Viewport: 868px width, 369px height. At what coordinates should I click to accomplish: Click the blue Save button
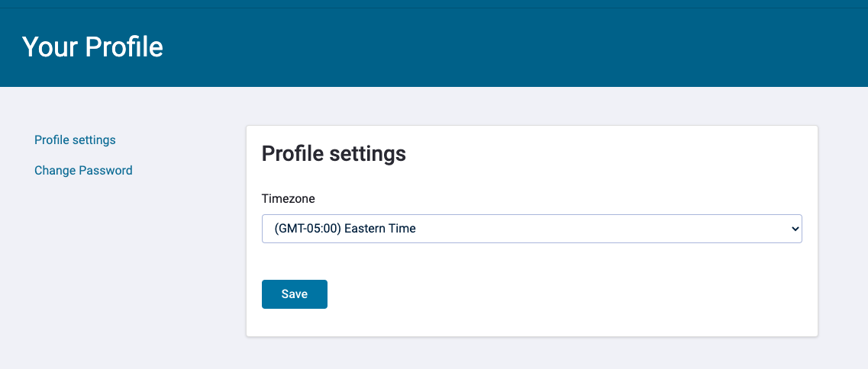295,294
